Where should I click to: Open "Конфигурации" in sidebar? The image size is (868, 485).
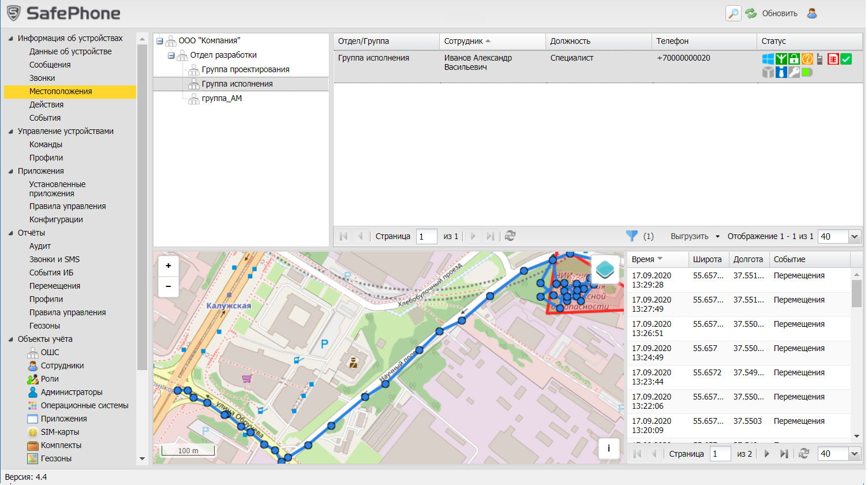click(x=56, y=219)
